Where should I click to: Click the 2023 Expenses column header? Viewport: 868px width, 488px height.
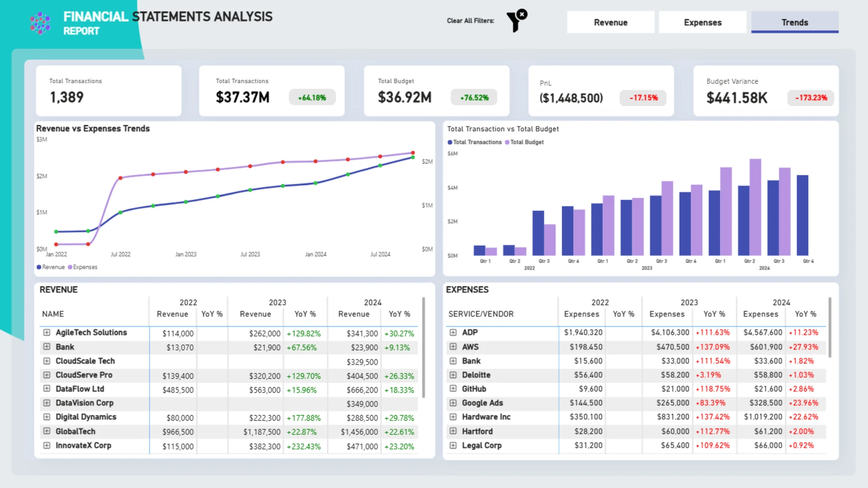667,314
